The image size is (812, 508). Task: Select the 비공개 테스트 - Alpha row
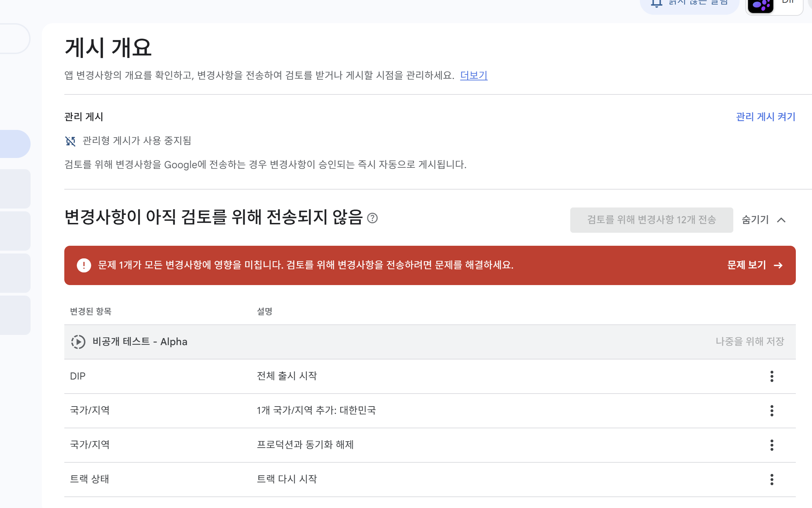140,342
